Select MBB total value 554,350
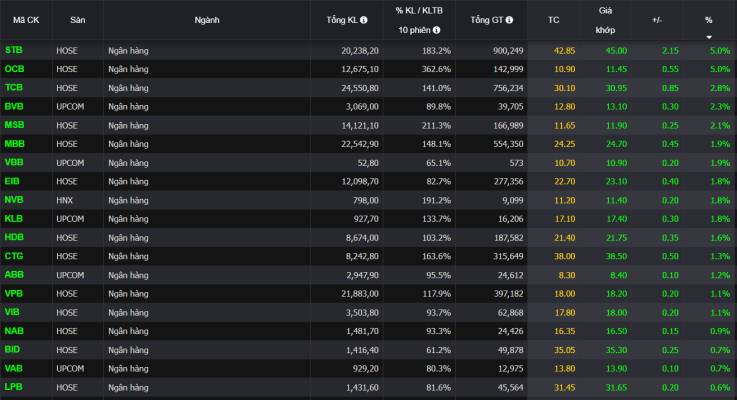Viewport: 737px width, 400px height. coord(508,144)
